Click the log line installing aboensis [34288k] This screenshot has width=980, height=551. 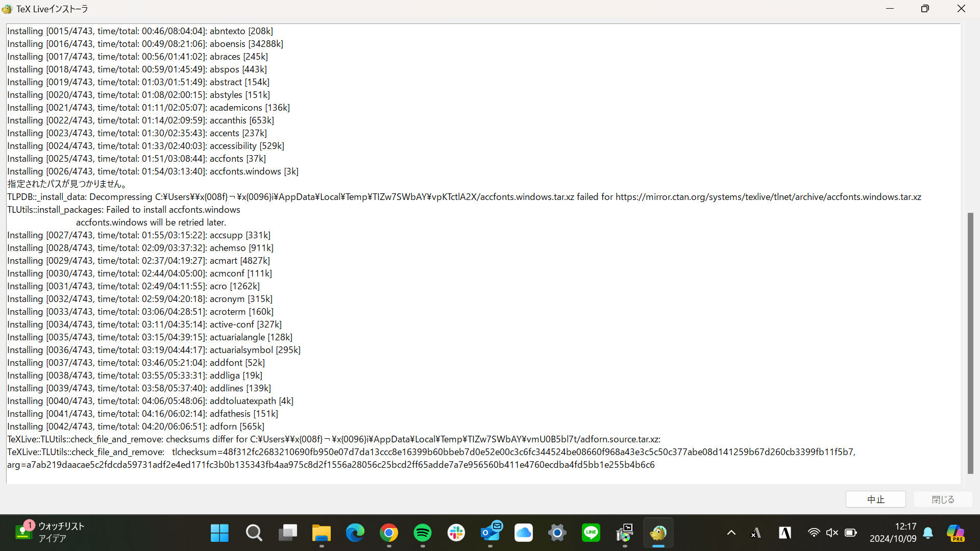(145, 44)
